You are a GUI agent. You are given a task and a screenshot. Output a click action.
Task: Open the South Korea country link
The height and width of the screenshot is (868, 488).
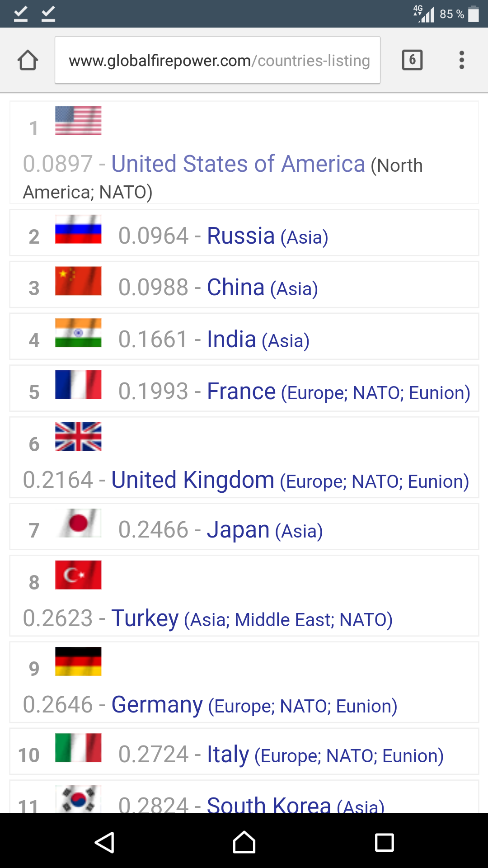pos(268,805)
